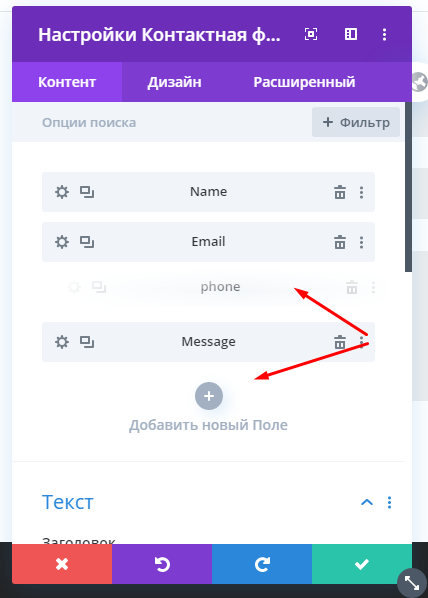
Task: Click the + Фильтр button
Action: click(356, 122)
